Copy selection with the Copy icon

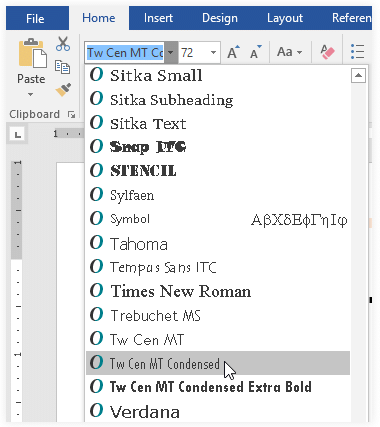tap(63, 67)
